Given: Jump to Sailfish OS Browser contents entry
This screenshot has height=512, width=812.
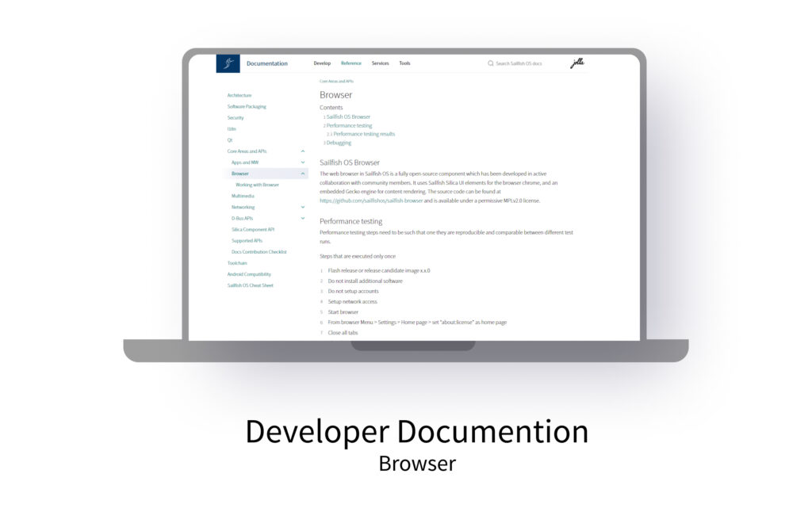Looking at the screenshot, I should tap(348, 117).
